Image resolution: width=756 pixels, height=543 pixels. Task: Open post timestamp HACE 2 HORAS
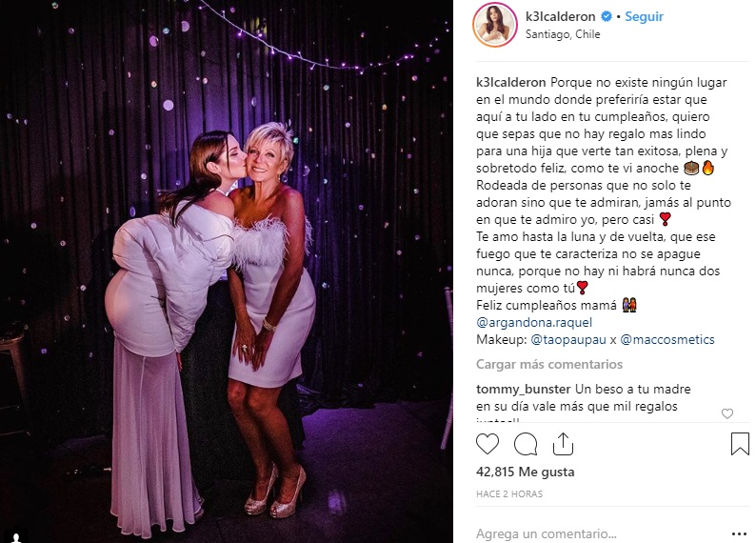pyautogui.click(x=509, y=493)
